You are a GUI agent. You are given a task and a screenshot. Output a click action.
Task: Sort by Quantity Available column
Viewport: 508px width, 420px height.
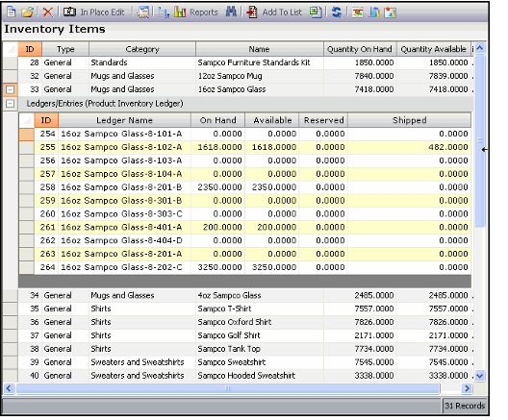(x=434, y=49)
